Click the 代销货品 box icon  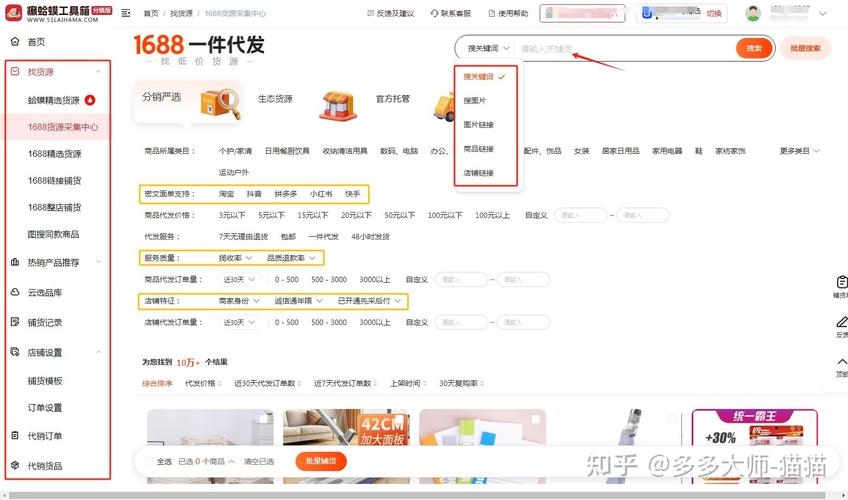[x=15, y=465]
